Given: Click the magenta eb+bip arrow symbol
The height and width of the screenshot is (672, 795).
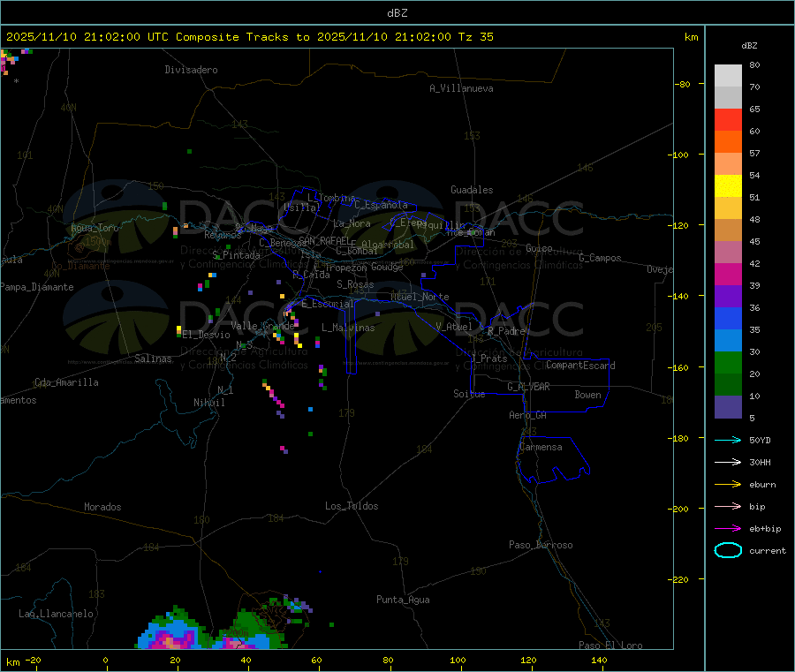Looking at the screenshot, I should pyautogui.click(x=728, y=528).
